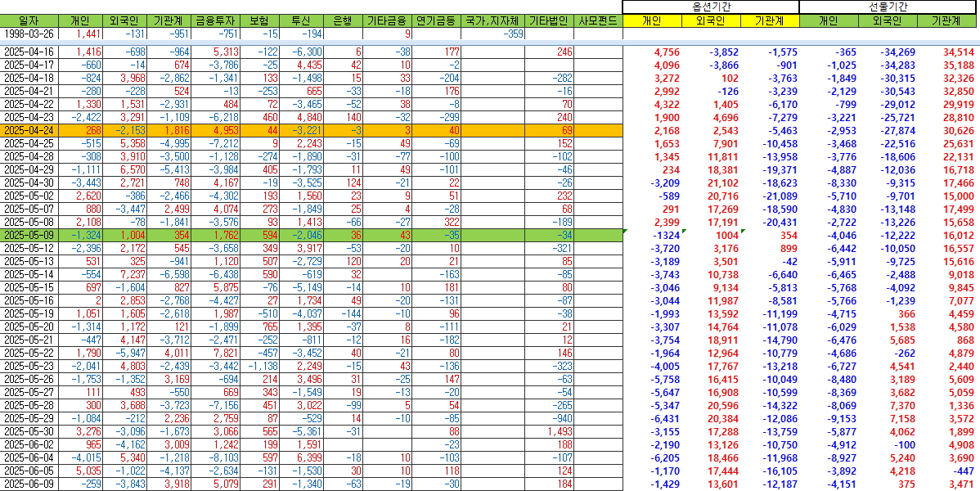
Task: Select the 보험 column header
Action: pyautogui.click(x=262, y=20)
